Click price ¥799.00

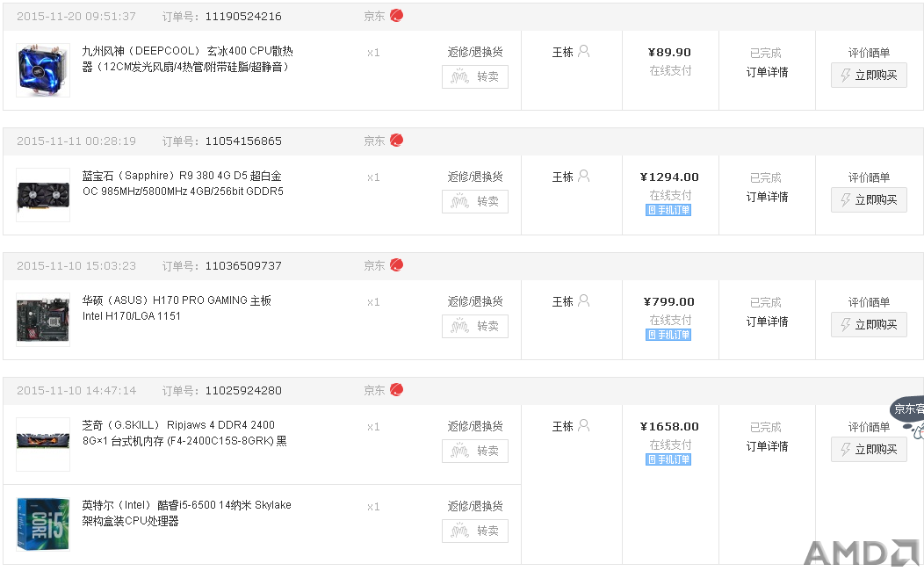(669, 301)
